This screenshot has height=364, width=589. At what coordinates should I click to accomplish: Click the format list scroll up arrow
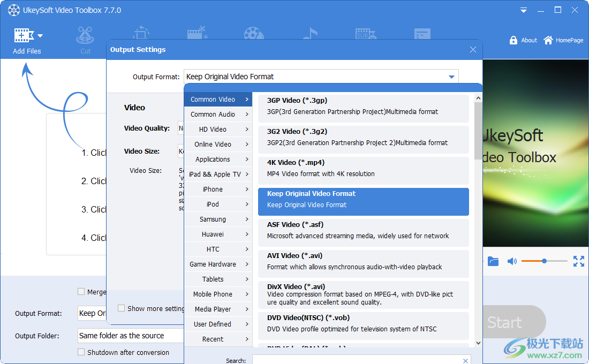(x=478, y=98)
